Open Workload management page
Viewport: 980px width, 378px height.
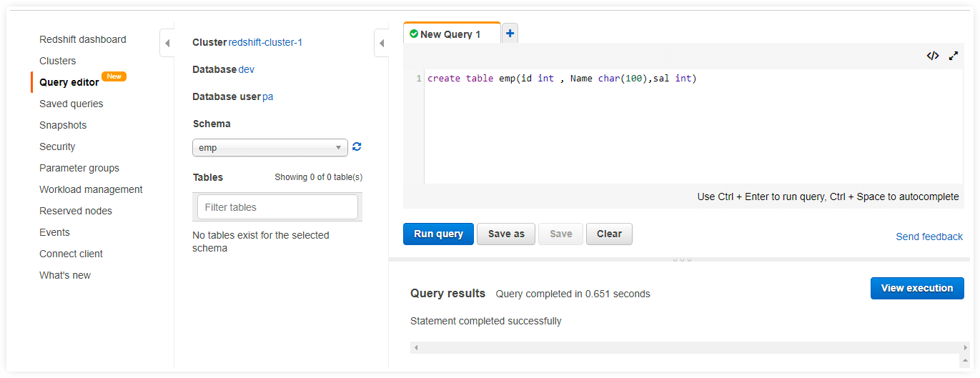point(91,189)
